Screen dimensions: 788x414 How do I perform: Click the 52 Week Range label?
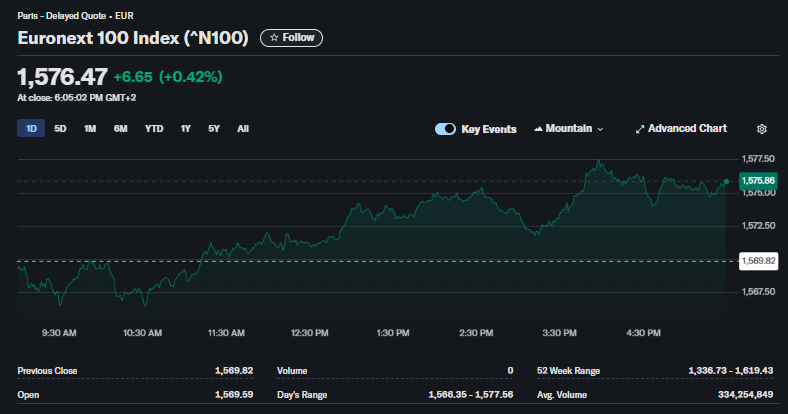[x=568, y=371]
